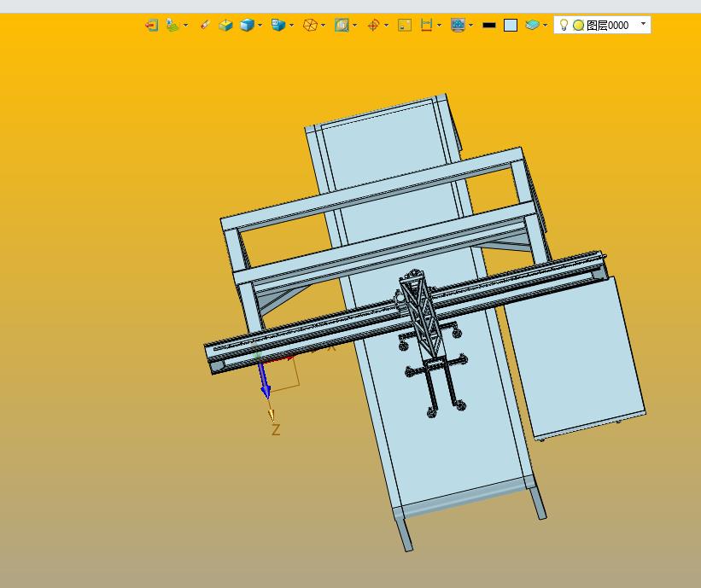Click the blue Z-axis arrow of the triad
Viewport: 701px width, 588px height.
[x=265, y=381]
